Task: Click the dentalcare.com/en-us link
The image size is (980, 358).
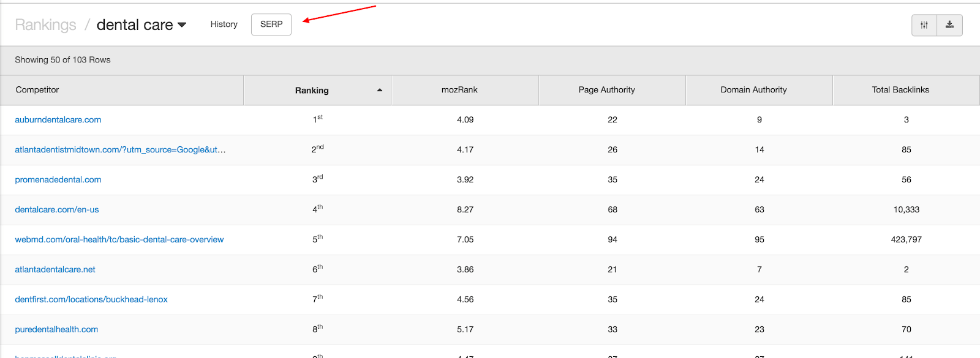Action: (x=57, y=210)
